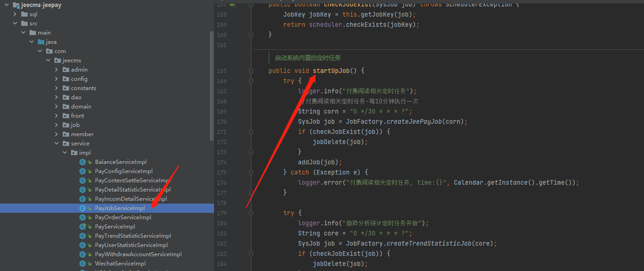
Task: Click the class icon beside PayTrendStatisticServiceImpl
Action: coord(83,236)
